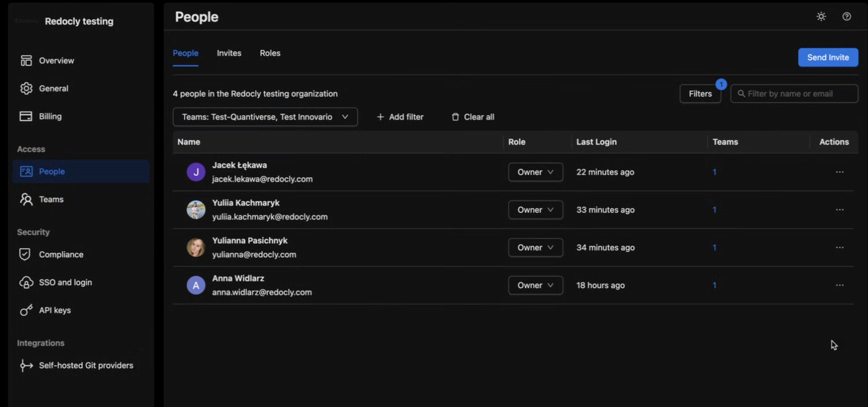Open Compliance in the sidebar
This screenshot has height=407, width=868.
[81, 254]
